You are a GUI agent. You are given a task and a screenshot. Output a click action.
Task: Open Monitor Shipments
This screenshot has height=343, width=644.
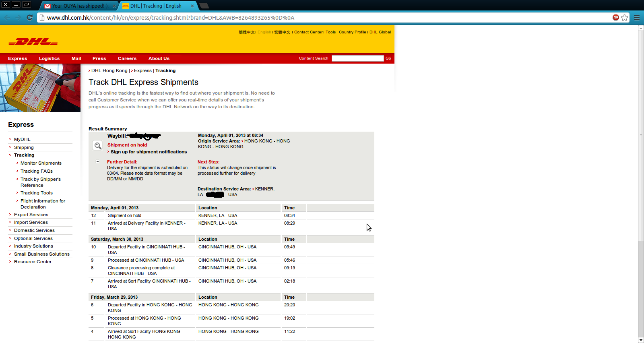tap(41, 163)
